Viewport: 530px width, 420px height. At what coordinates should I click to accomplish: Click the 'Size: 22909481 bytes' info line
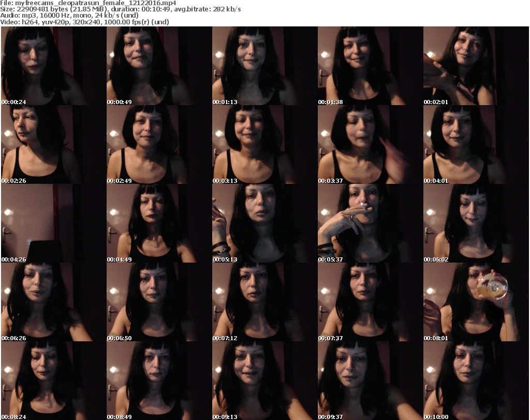pyautogui.click(x=120, y=9)
